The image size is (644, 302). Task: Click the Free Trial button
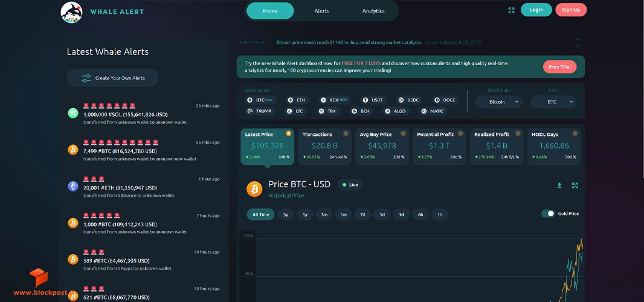coord(560,67)
